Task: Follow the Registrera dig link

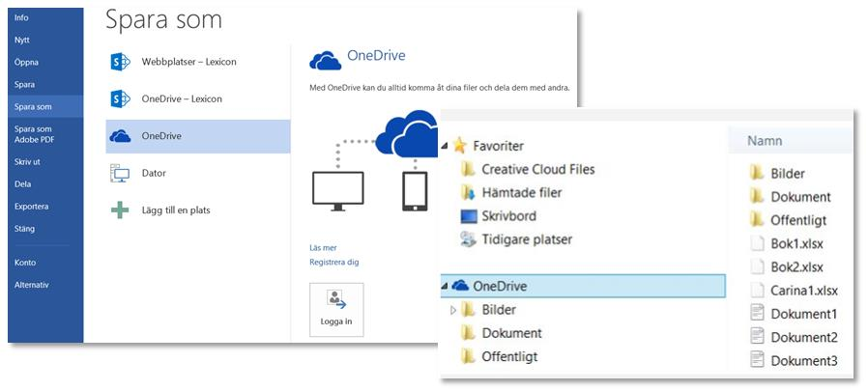Action: pos(333,263)
